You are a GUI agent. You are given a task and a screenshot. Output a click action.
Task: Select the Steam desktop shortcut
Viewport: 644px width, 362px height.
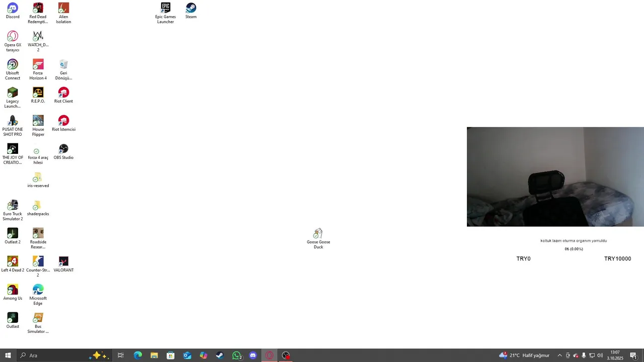[x=191, y=11]
